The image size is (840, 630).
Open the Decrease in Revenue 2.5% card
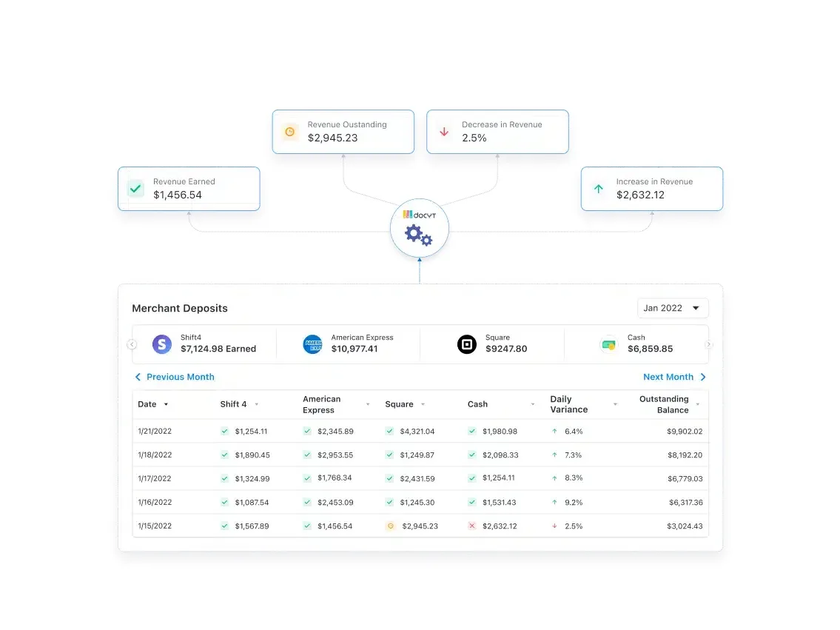[x=497, y=132]
